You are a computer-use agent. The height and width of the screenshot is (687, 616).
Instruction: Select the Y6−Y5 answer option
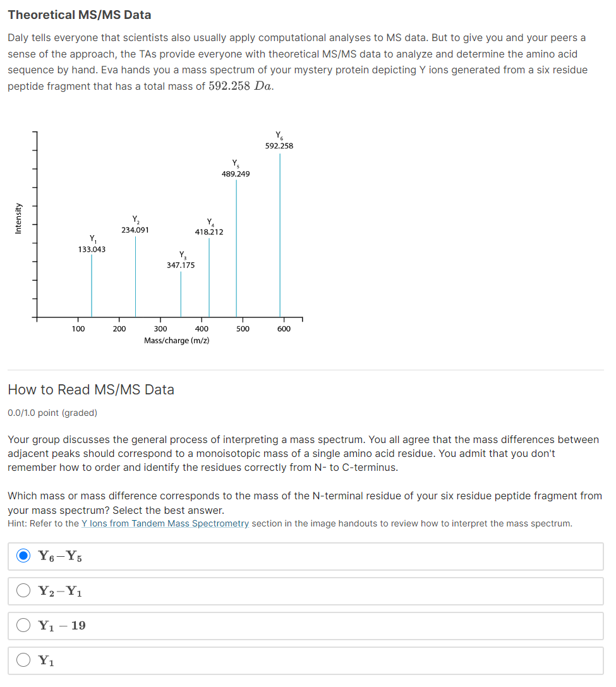pyautogui.click(x=23, y=556)
